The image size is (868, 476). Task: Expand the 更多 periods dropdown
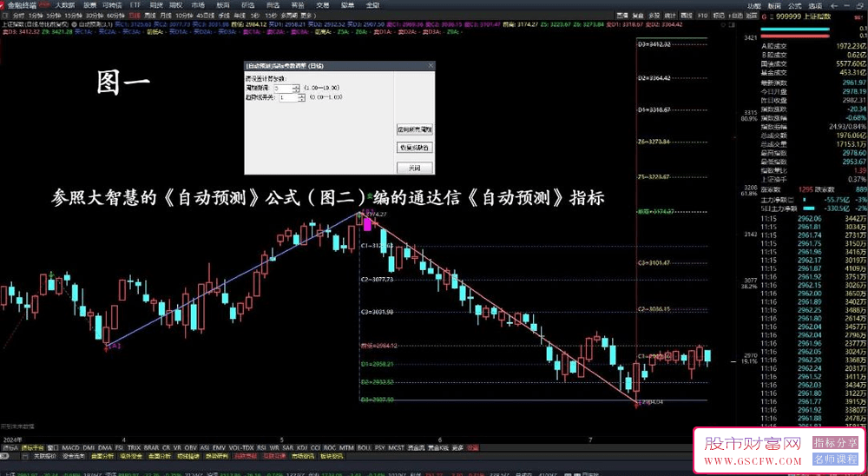[306, 16]
